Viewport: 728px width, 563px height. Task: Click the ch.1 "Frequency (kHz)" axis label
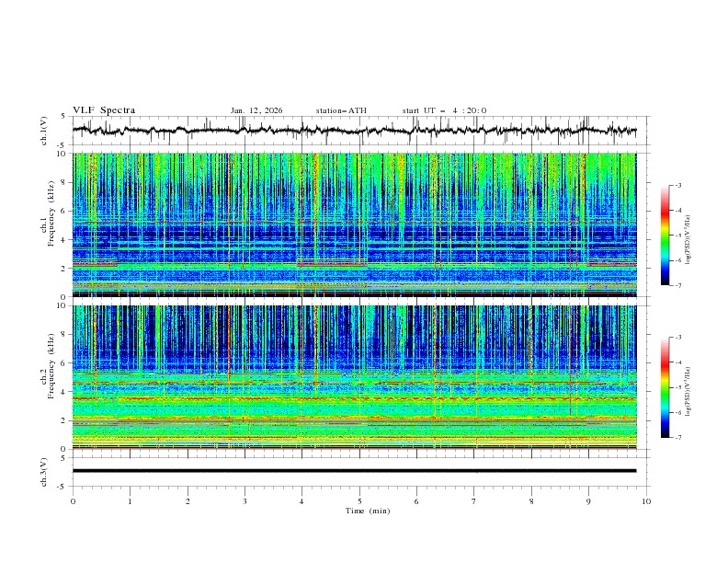click(x=51, y=214)
